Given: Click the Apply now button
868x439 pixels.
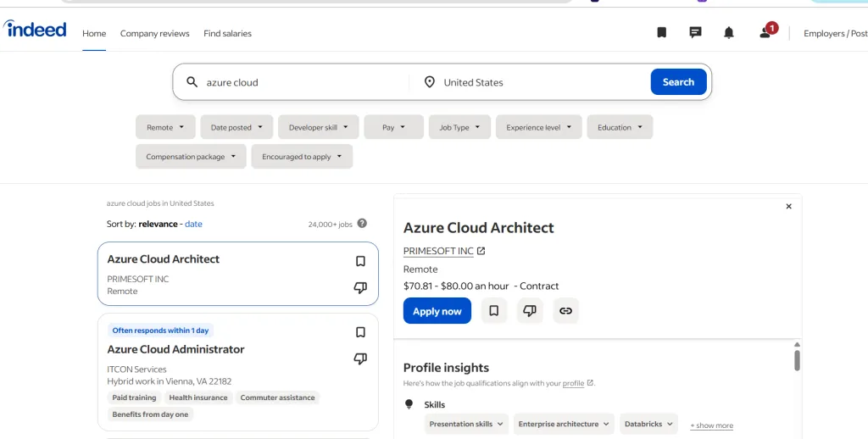Looking at the screenshot, I should point(437,310).
